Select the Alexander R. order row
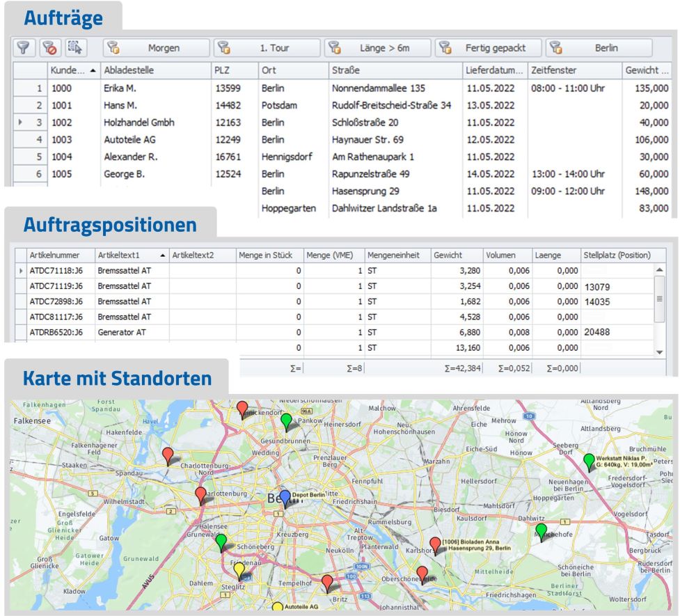The height and width of the screenshot is (616, 696). [342, 157]
